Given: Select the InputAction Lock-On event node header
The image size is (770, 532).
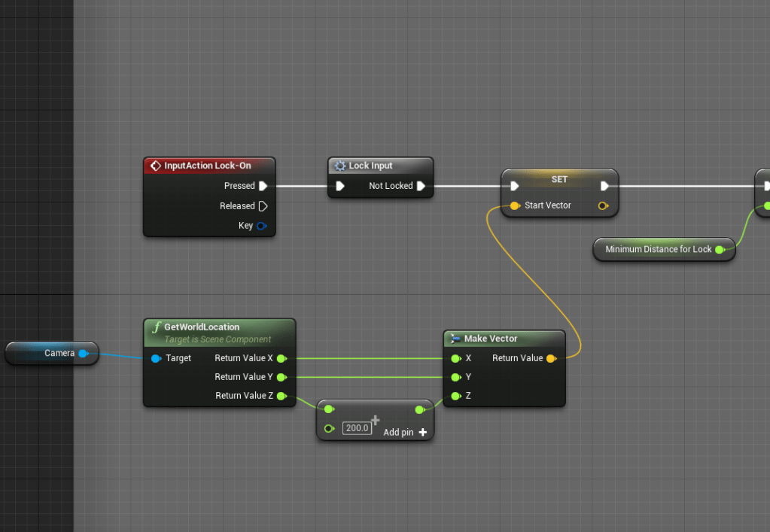Looking at the screenshot, I should 207,166.
